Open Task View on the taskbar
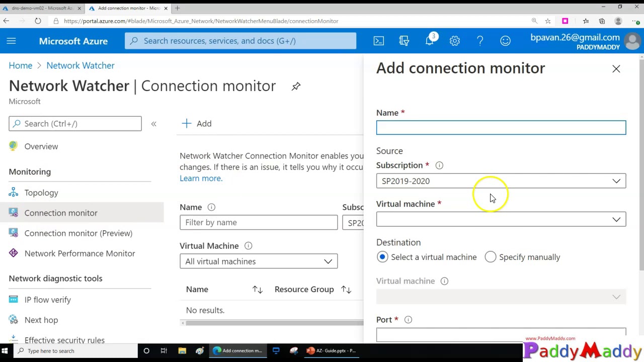This screenshot has height=362, width=644. (164, 351)
